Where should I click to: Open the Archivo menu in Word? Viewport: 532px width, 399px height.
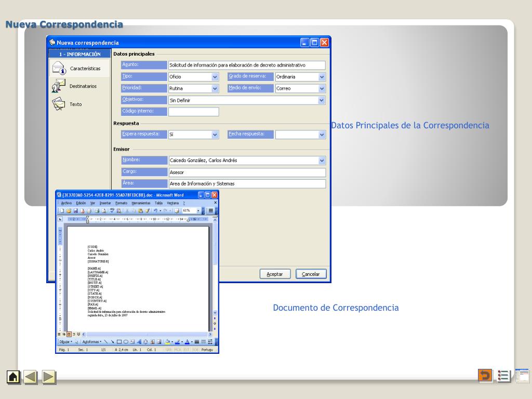pos(66,203)
